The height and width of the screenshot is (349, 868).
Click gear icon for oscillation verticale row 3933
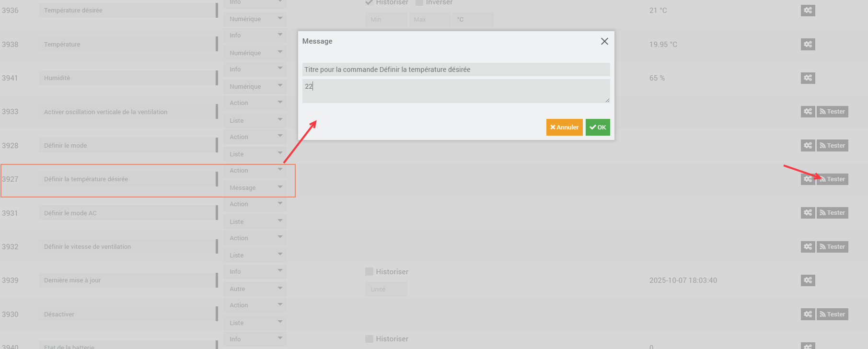[x=808, y=112]
